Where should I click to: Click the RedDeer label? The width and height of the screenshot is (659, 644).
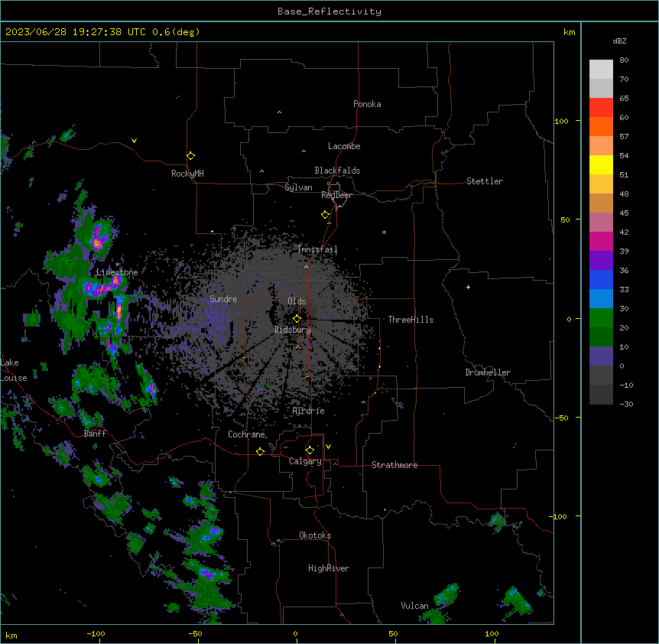point(336,195)
